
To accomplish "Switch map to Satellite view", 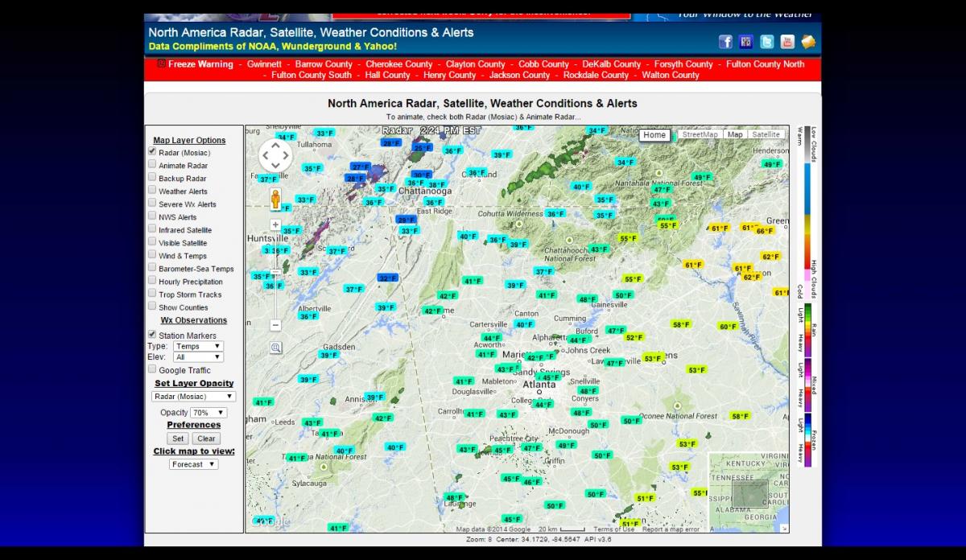I will (766, 134).
